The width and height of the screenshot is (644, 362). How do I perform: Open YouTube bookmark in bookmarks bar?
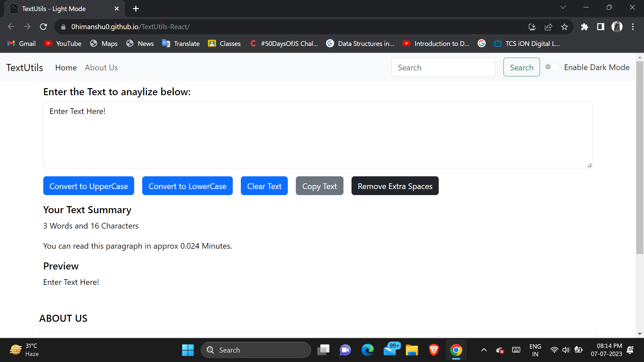coord(63,44)
